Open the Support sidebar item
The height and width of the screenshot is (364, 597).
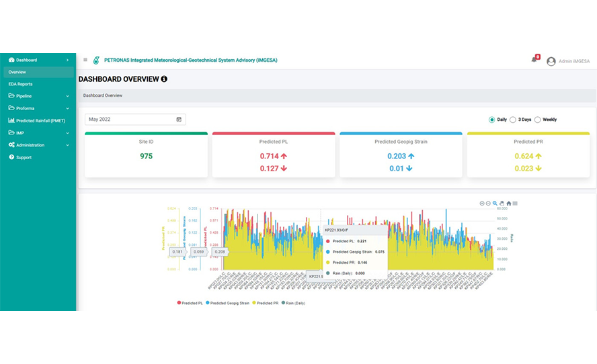[x=24, y=157]
